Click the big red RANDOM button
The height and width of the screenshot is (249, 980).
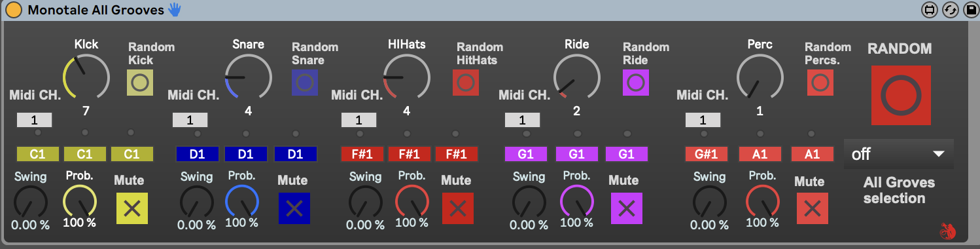[901, 95]
